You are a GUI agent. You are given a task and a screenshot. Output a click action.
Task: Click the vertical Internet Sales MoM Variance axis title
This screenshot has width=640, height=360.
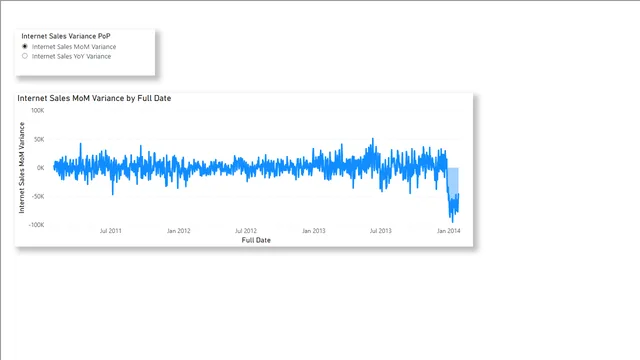22,167
